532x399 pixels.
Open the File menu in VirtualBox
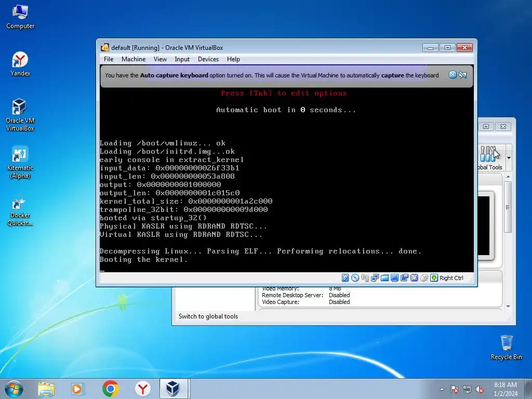tap(109, 59)
